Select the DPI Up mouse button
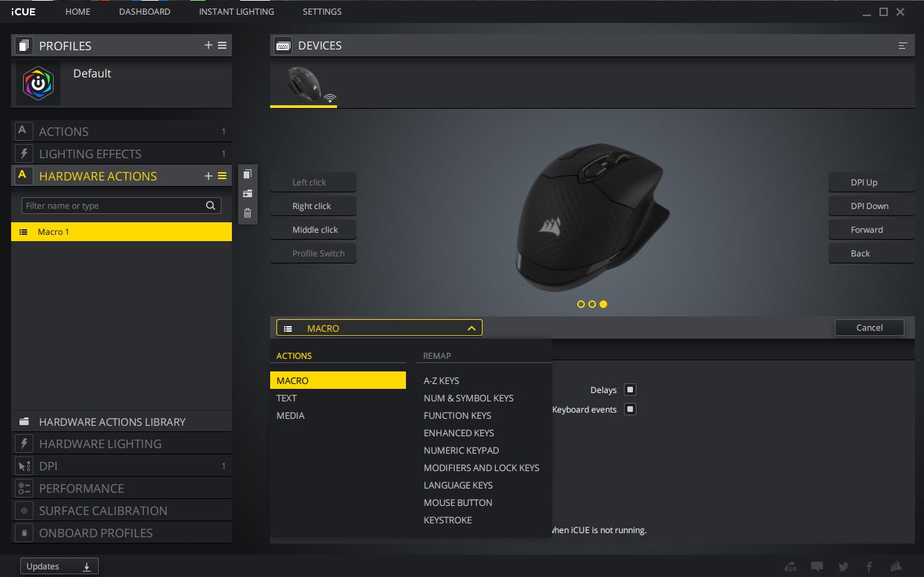The image size is (924, 577). tap(871, 183)
